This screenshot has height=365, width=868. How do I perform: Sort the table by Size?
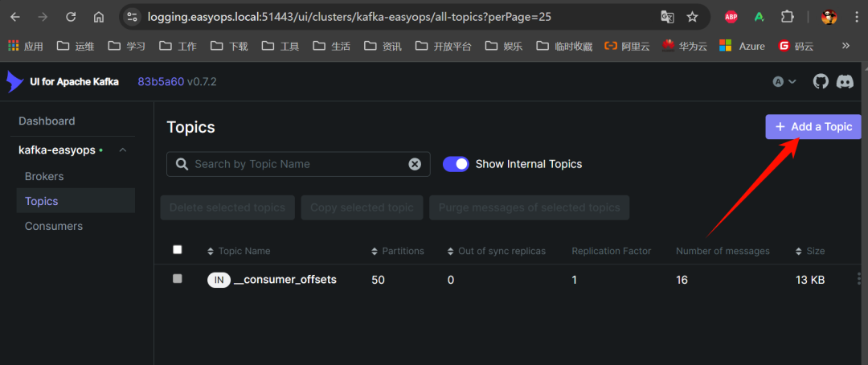point(810,251)
